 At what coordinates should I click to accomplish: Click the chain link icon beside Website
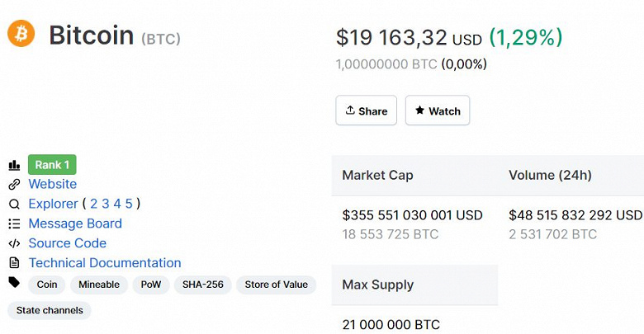(x=14, y=185)
